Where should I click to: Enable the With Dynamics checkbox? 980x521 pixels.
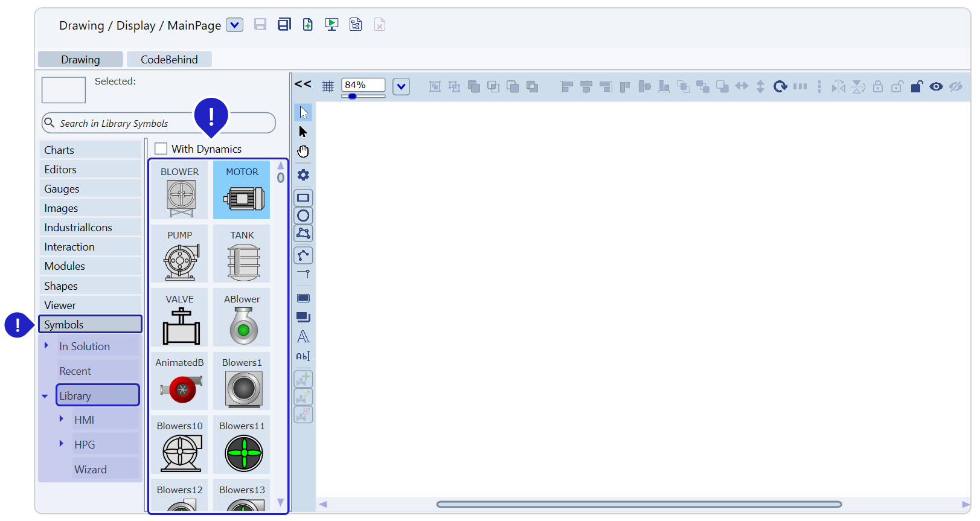[161, 149]
